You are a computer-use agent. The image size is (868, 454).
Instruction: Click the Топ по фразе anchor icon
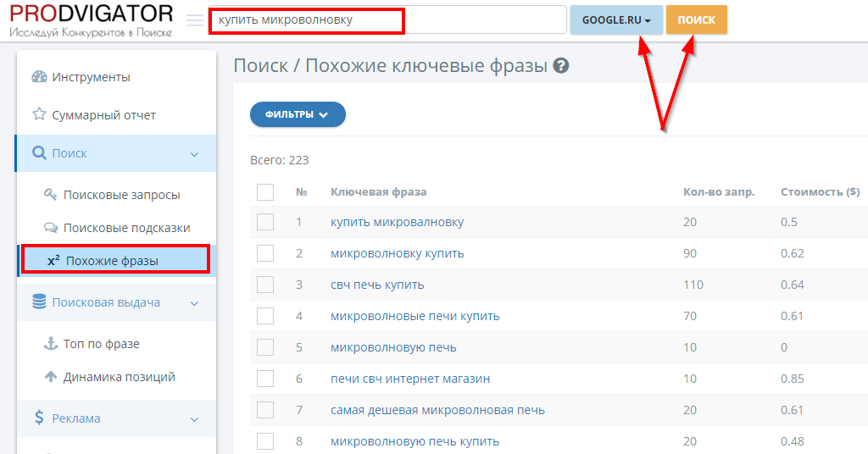pyautogui.click(x=50, y=343)
